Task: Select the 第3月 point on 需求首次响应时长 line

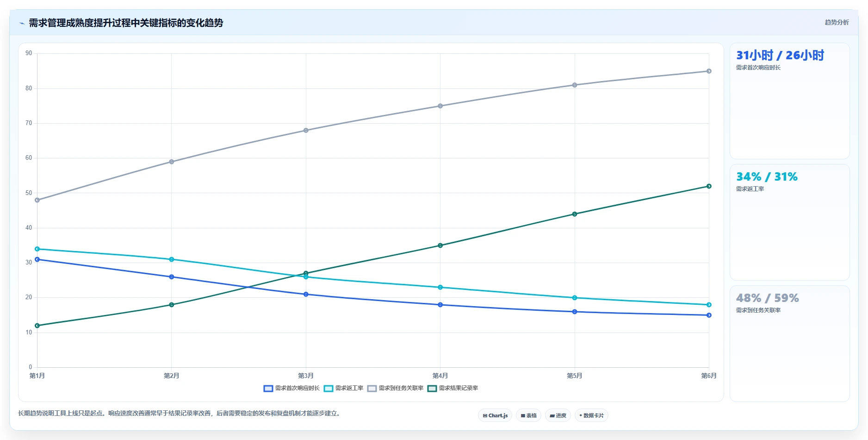Action: (x=306, y=294)
